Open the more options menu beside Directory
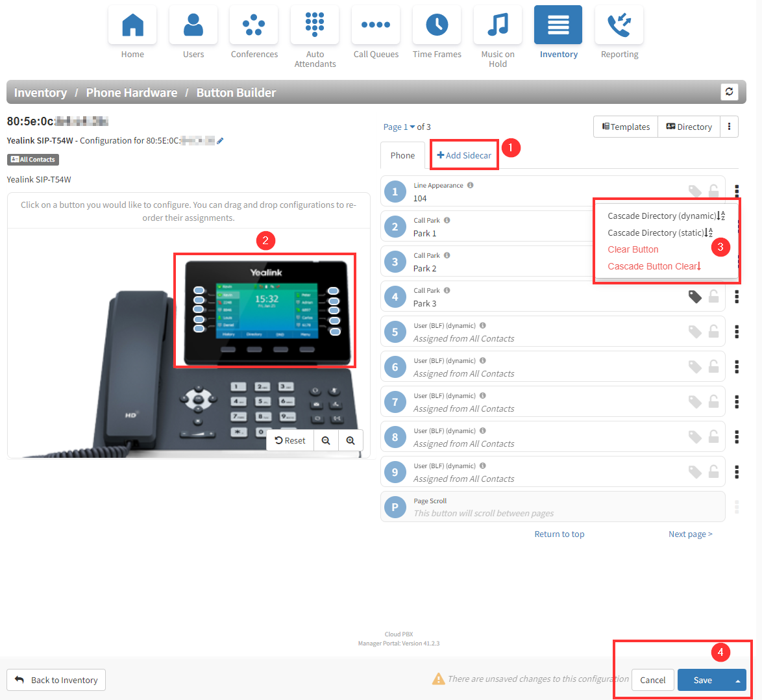 pyautogui.click(x=729, y=127)
